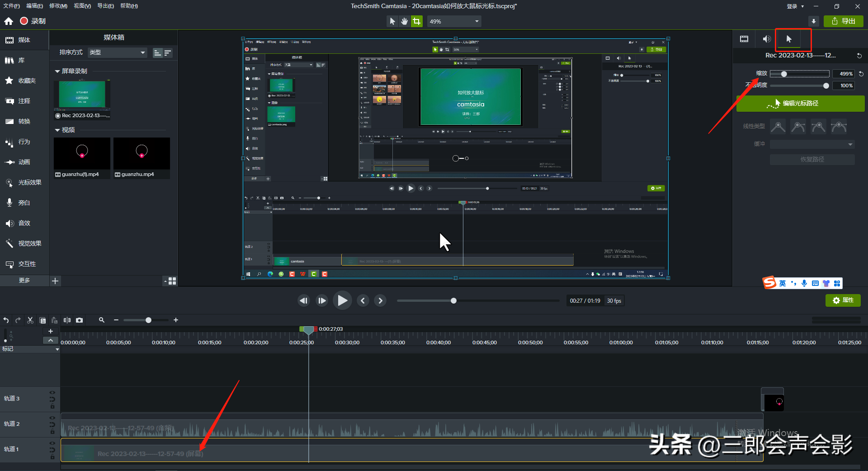Reset the 缩放 scale value

pyautogui.click(x=861, y=74)
